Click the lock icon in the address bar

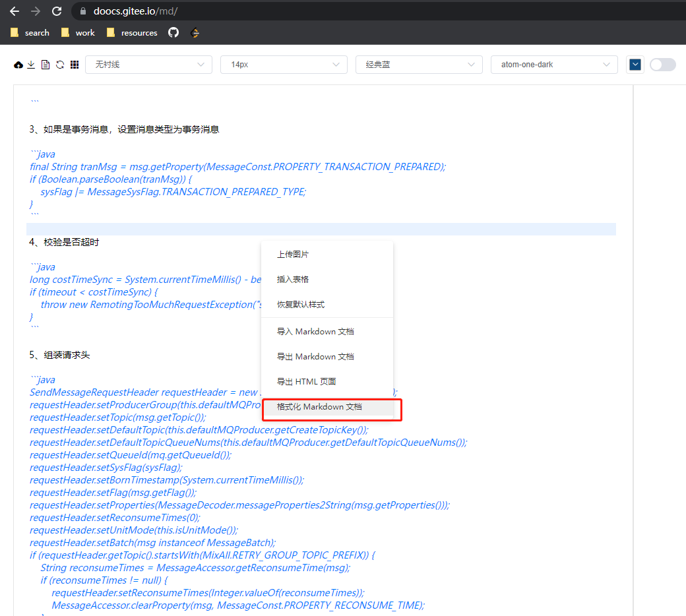(82, 11)
